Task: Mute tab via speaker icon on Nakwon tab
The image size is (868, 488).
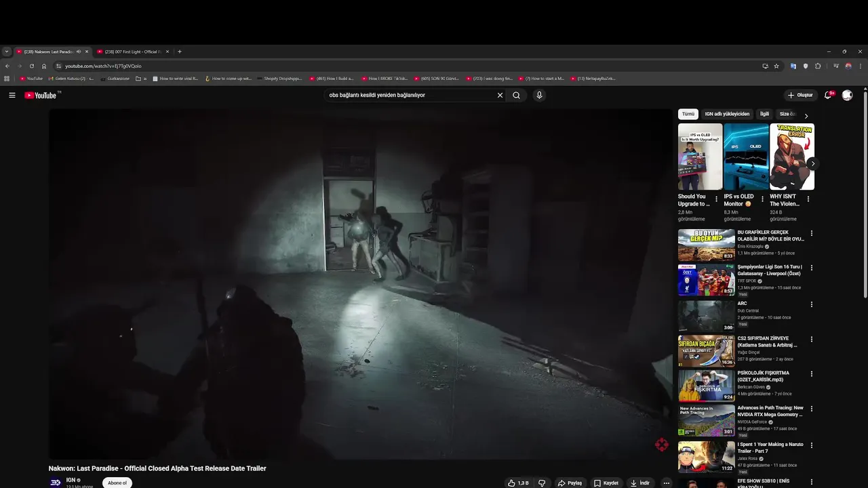Action: click(79, 52)
